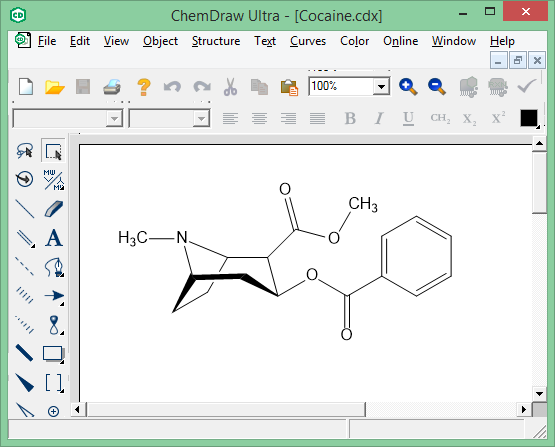555x447 pixels.
Task: Open the 100% zoom dropdown
Action: click(x=381, y=86)
